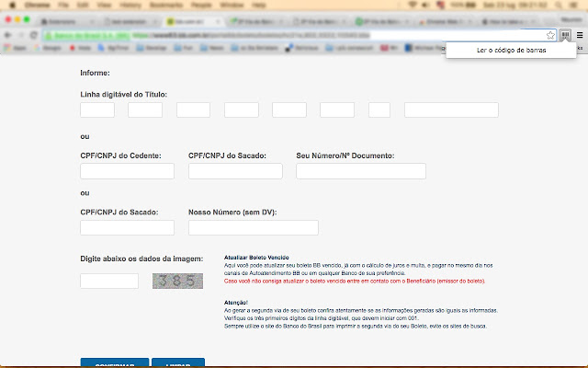Click the browser address bar URL
This screenshot has height=368, width=588.
[251, 35]
